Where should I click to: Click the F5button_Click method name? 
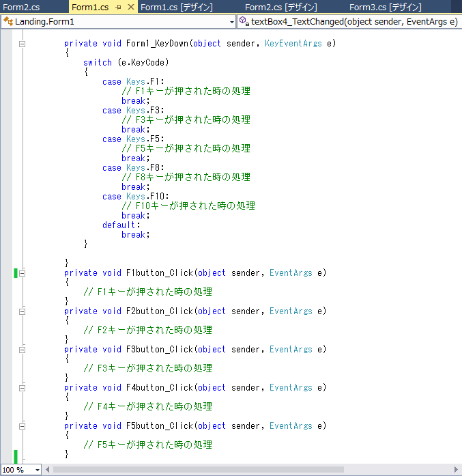[159, 426]
